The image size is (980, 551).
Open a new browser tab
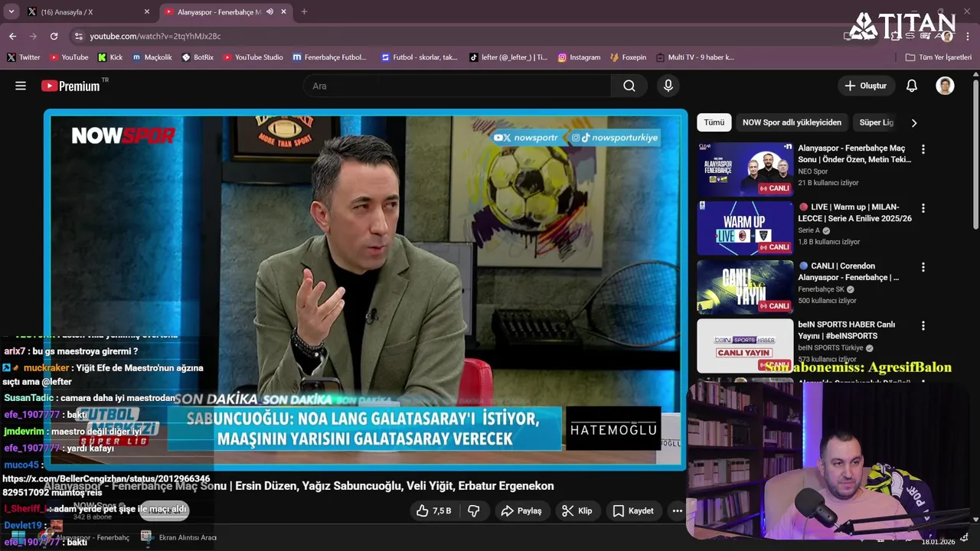click(x=304, y=11)
